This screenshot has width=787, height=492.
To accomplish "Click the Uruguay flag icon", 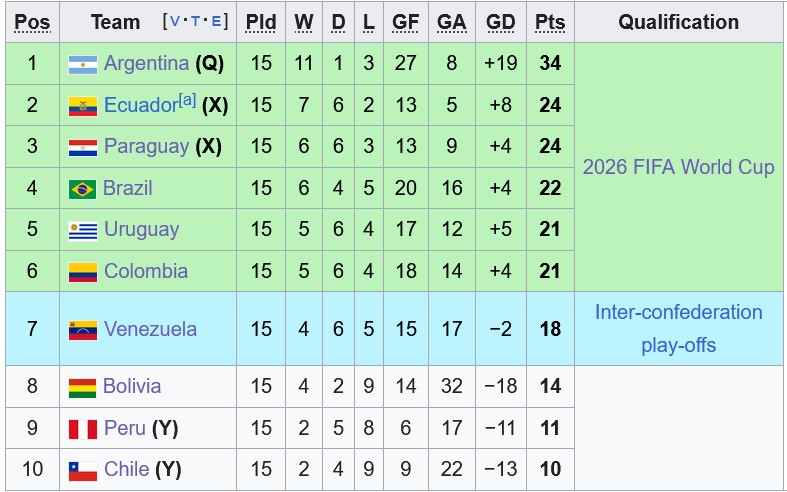I will coord(82,230).
